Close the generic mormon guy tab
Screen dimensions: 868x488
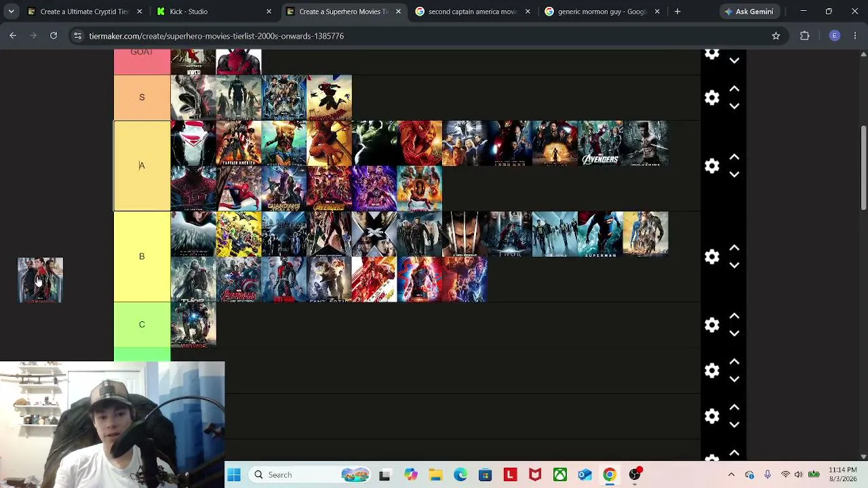tap(656, 12)
